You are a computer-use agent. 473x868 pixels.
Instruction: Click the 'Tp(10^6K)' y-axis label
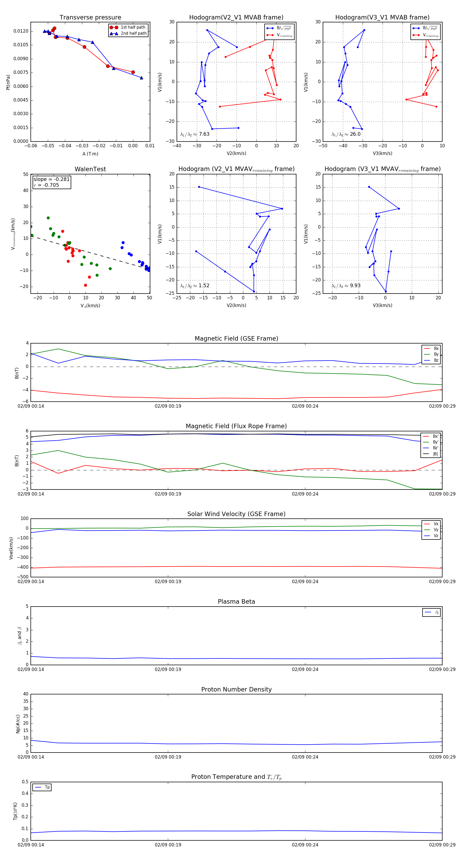coord(15,811)
